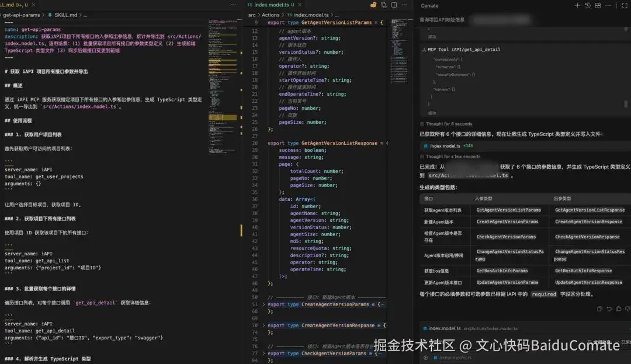The image size is (631, 364).
Task: Click the Comate panel layout grid icon
Action: point(598,6)
